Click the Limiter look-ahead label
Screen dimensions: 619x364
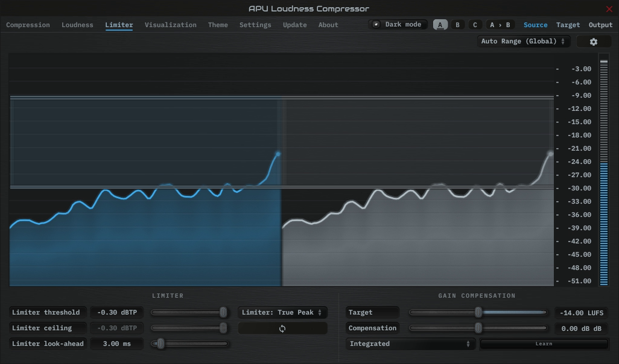click(48, 344)
